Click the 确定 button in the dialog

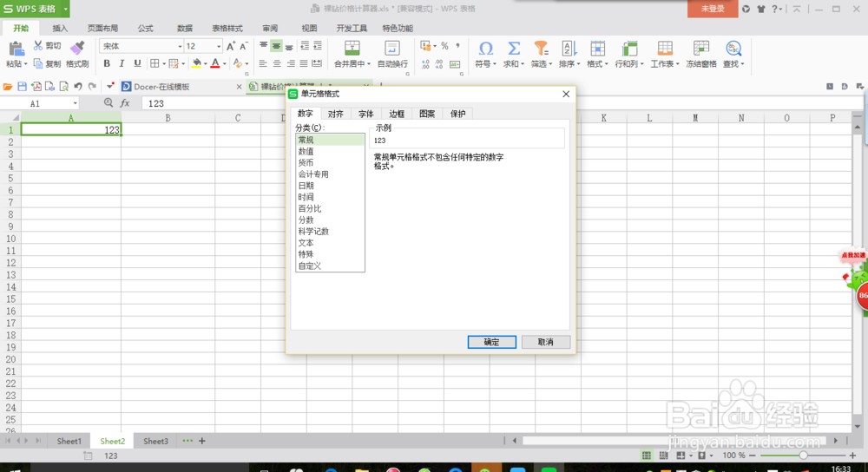(491, 342)
